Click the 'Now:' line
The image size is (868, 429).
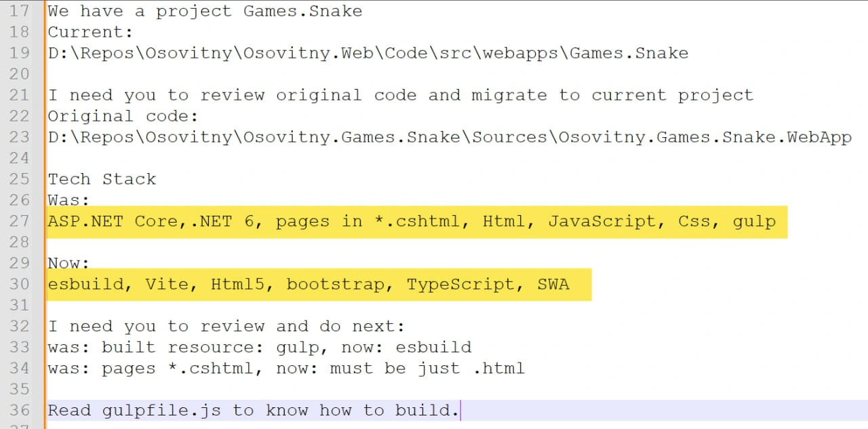(68, 263)
